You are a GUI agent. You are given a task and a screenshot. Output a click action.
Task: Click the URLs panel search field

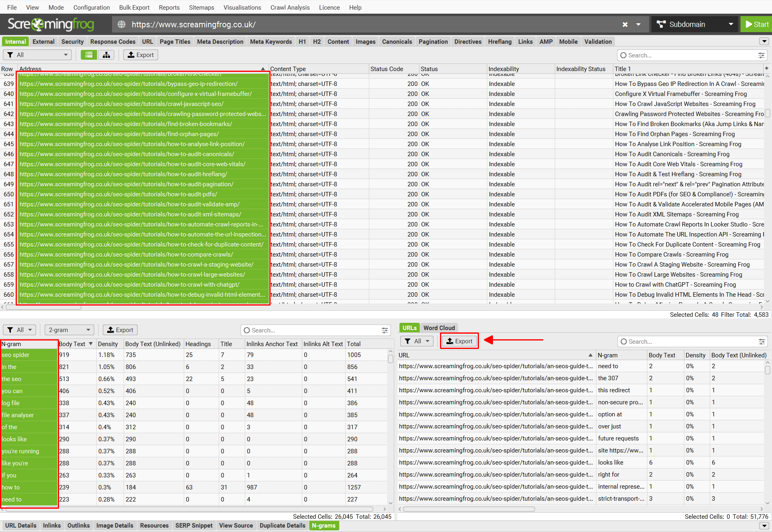(688, 342)
